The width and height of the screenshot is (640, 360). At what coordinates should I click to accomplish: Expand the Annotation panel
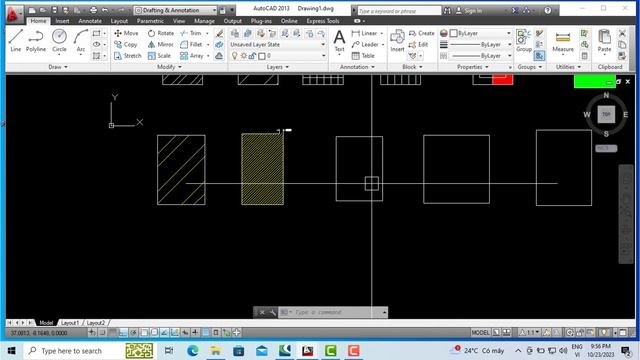(357, 67)
